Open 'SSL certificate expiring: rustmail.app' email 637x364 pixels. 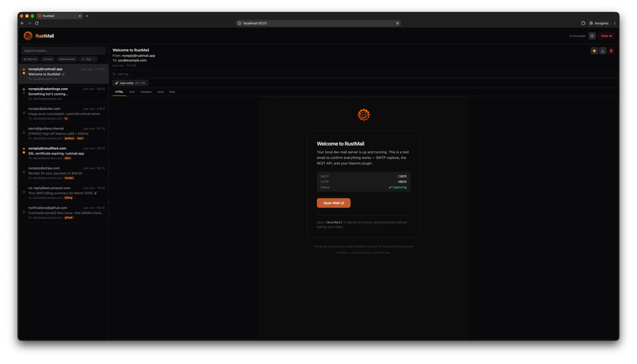point(63,153)
